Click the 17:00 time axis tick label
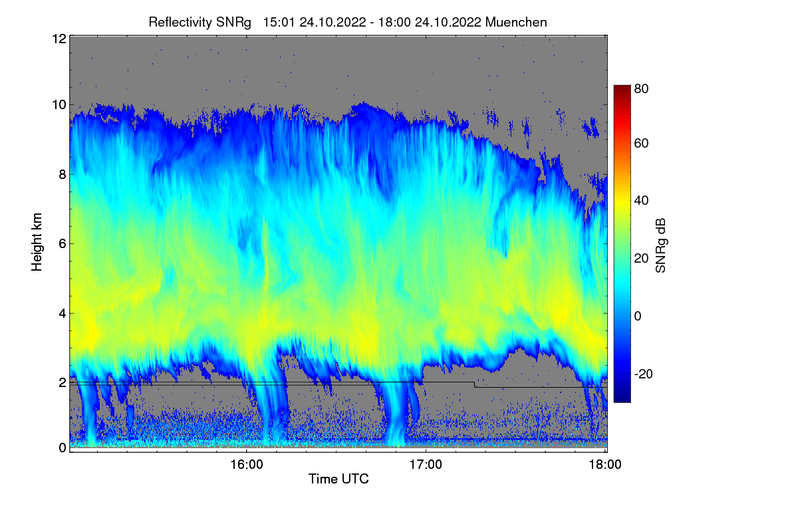 pos(426,465)
